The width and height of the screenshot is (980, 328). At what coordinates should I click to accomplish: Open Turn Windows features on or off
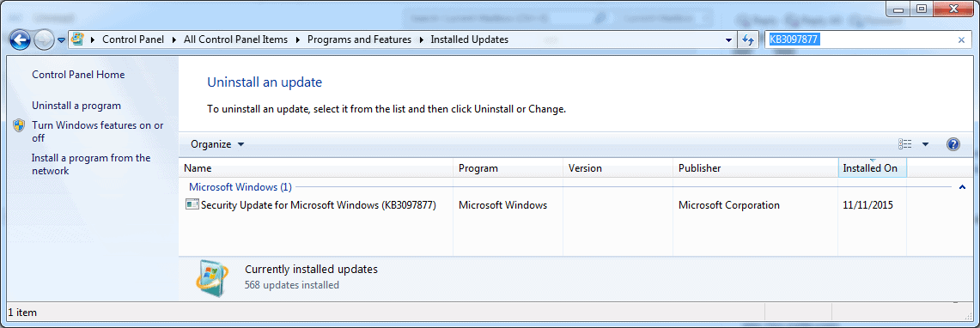point(98,132)
